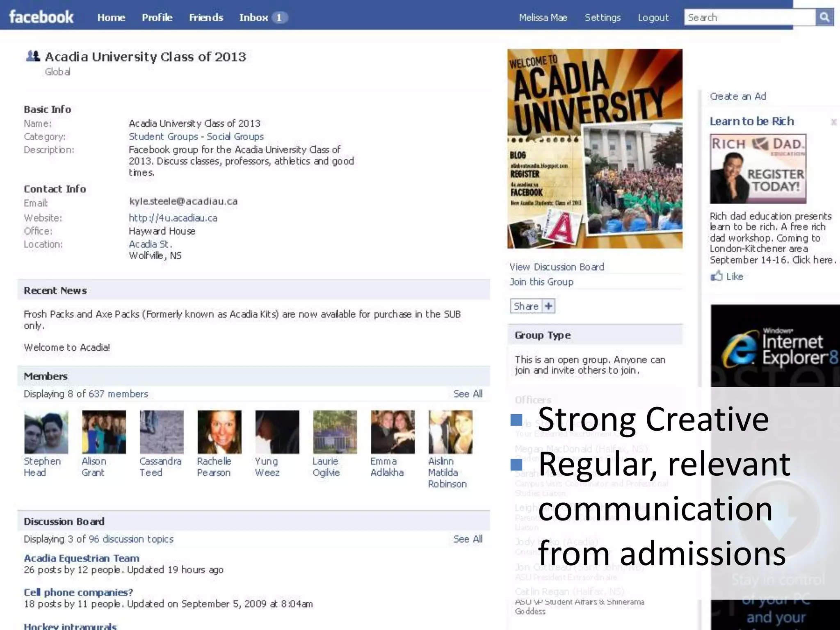Open Emma Adlakha's profile photo

pyautogui.click(x=393, y=432)
